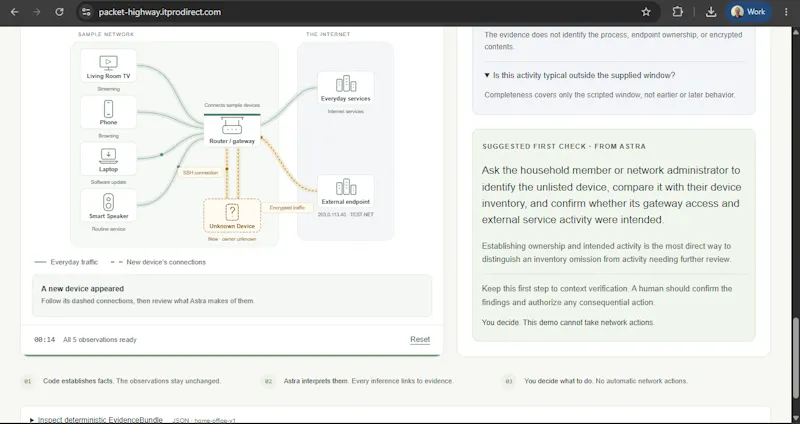800x424 pixels.
Task: Expand Inspect deterministic EvidenceBundle section
Action: [x=96, y=420]
